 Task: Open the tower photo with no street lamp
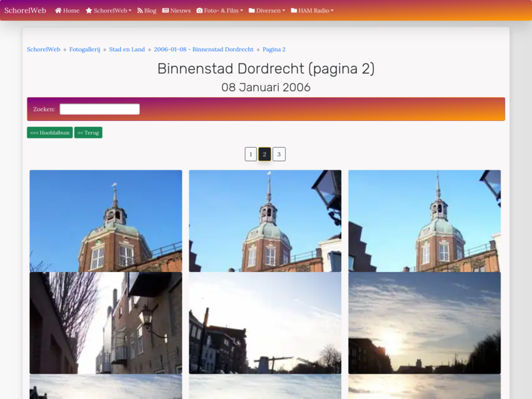point(106,221)
